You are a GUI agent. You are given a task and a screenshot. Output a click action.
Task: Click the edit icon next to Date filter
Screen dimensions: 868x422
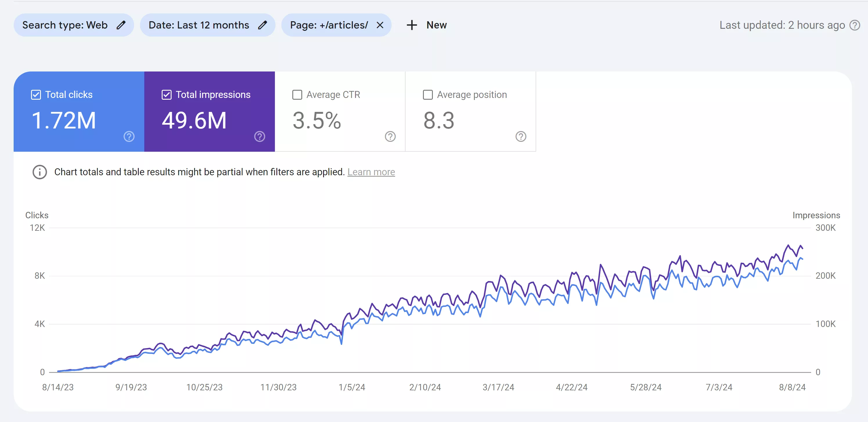tap(263, 25)
